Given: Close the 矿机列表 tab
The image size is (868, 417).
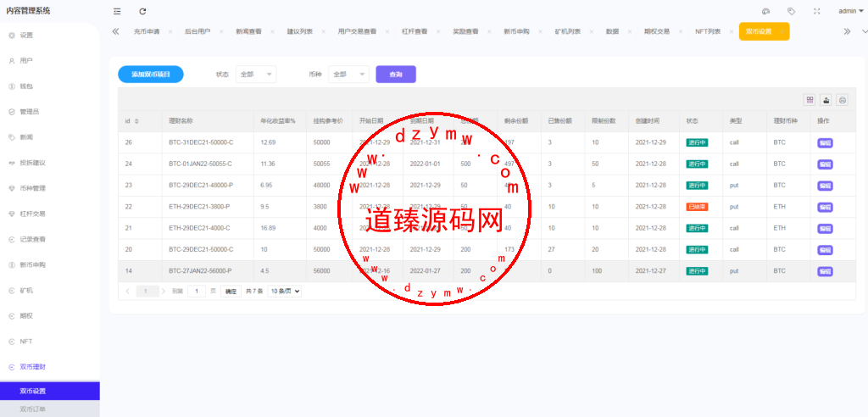Looking at the screenshot, I should [x=591, y=31].
